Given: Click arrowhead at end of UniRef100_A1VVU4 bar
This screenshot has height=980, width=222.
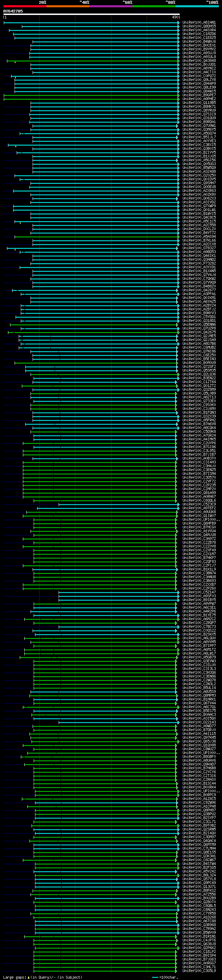Looking at the screenshot, I should coord(177,531).
